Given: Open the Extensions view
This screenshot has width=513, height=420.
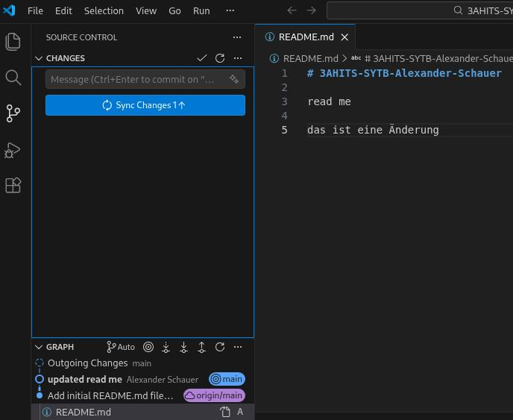Looking at the screenshot, I should tap(13, 186).
